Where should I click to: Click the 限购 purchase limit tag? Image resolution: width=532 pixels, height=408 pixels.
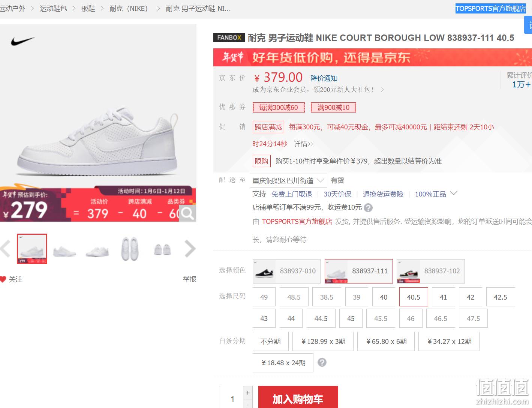click(x=262, y=161)
